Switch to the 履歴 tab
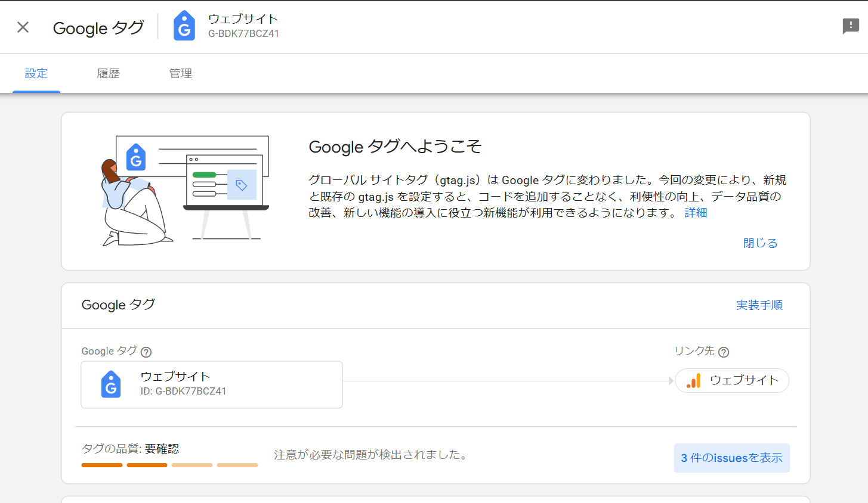Screen dimensions: 868x503 109,73
